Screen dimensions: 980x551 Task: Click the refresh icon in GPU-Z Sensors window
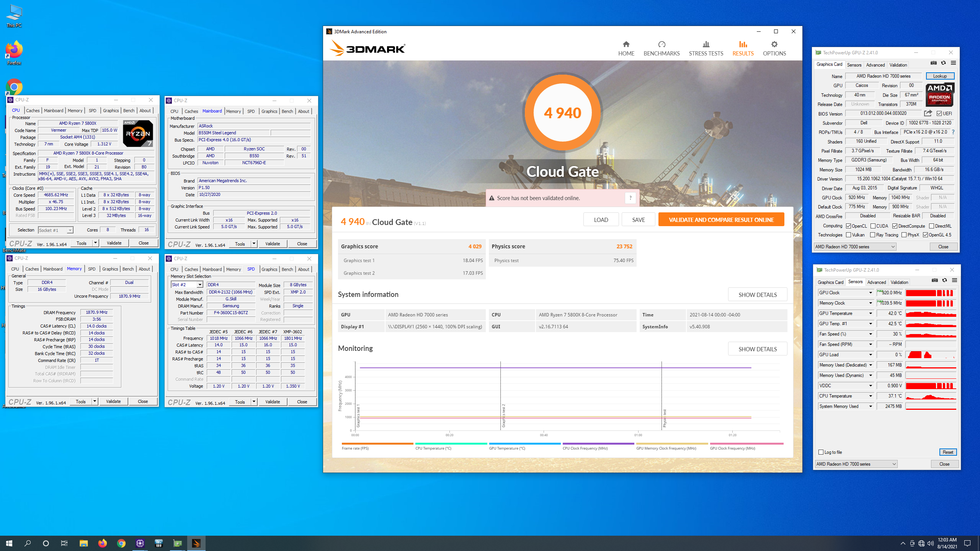(x=944, y=280)
